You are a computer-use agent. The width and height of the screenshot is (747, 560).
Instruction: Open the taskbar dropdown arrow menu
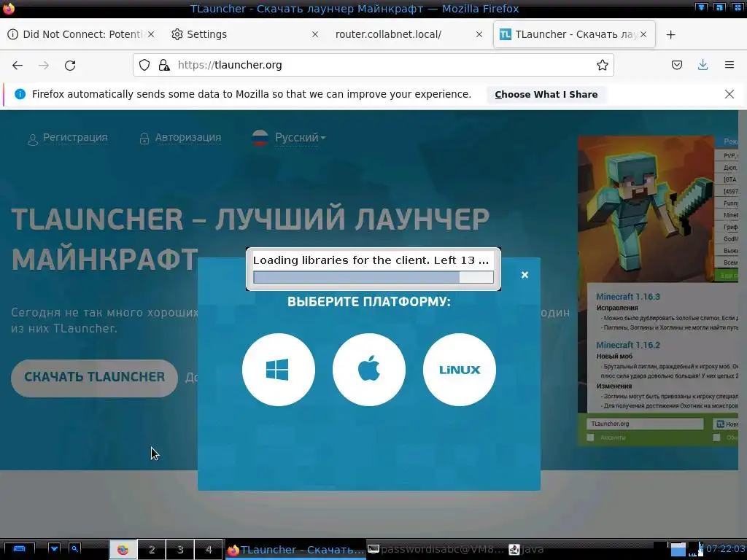(x=54, y=549)
